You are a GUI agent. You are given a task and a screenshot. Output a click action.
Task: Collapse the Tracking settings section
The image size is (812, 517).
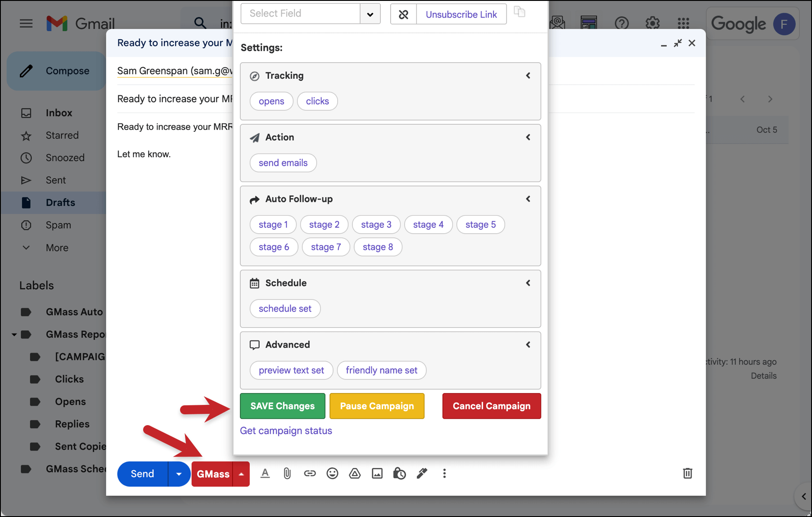point(528,76)
